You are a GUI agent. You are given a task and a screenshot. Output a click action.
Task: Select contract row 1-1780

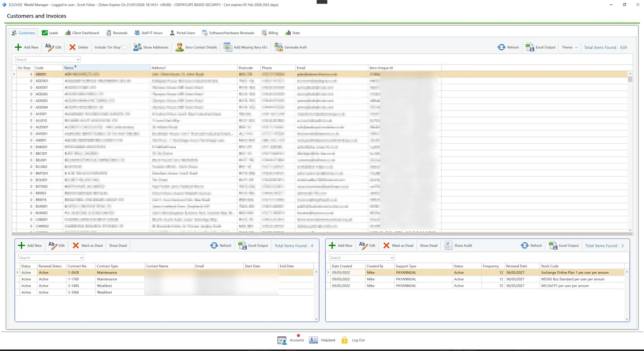(166, 279)
